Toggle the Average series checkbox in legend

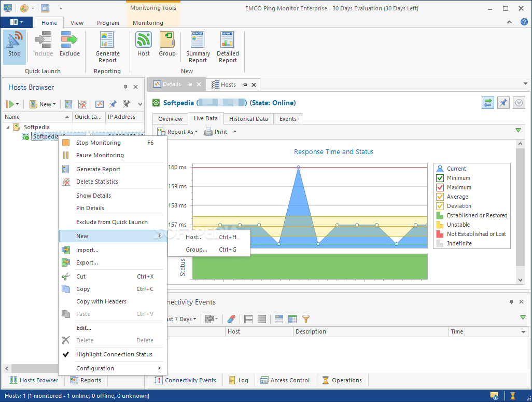(x=440, y=197)
